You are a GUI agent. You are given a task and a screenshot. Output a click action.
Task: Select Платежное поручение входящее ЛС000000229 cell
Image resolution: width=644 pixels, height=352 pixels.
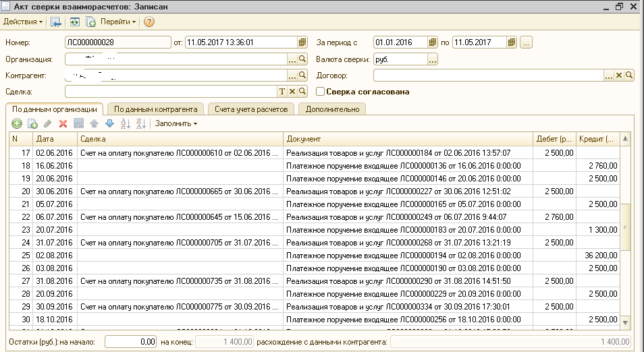click(408, 294)
